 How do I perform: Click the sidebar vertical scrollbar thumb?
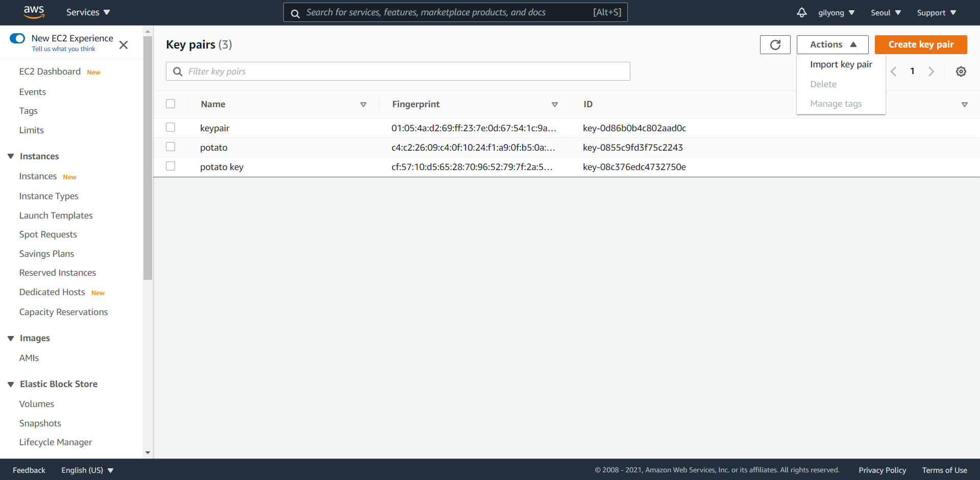[x=148, y=158]
